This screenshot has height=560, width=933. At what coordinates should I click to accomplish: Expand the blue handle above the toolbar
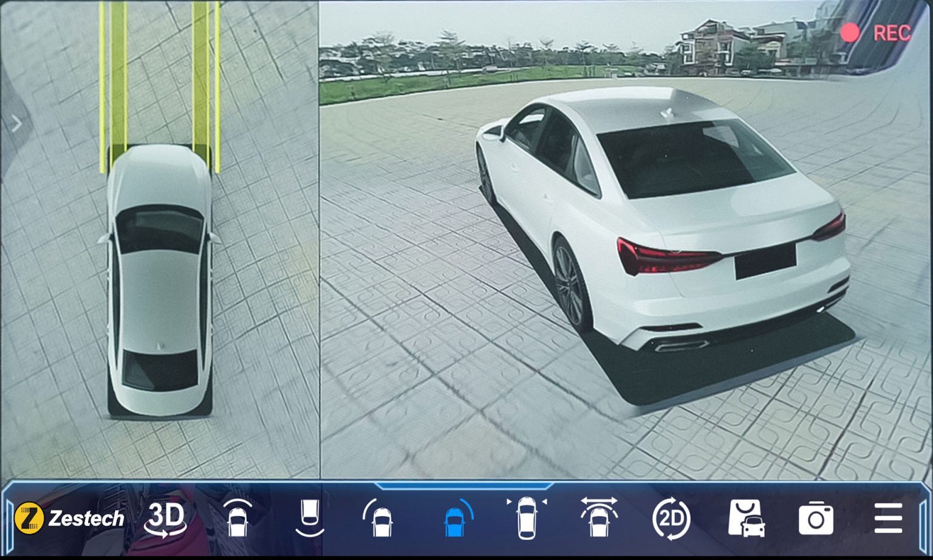click(465, 486)
